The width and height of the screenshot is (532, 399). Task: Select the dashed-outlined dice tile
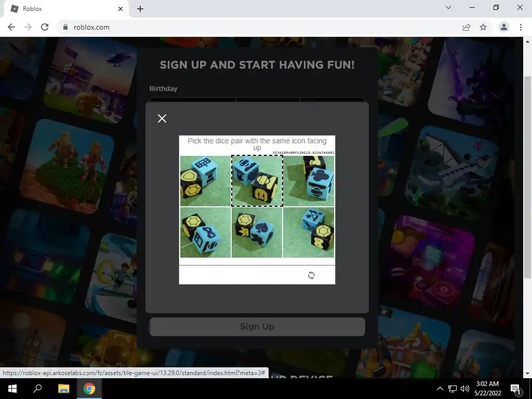pos(257,181)
